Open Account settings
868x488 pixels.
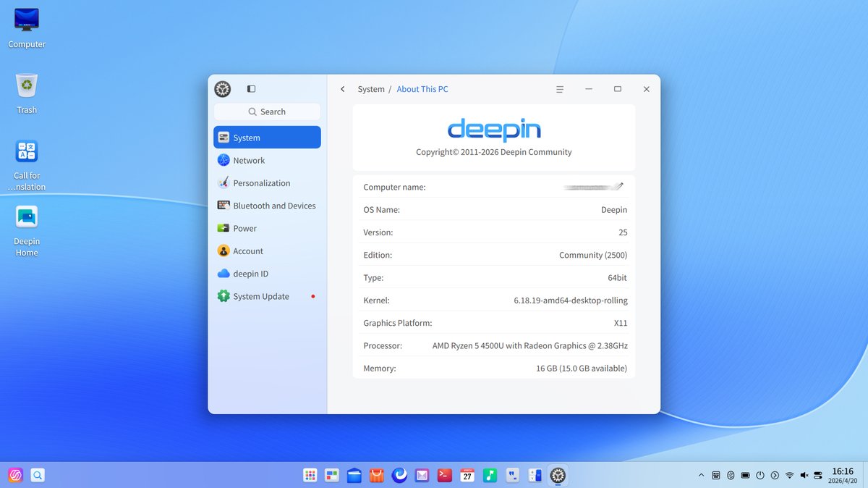click(267, 251)
